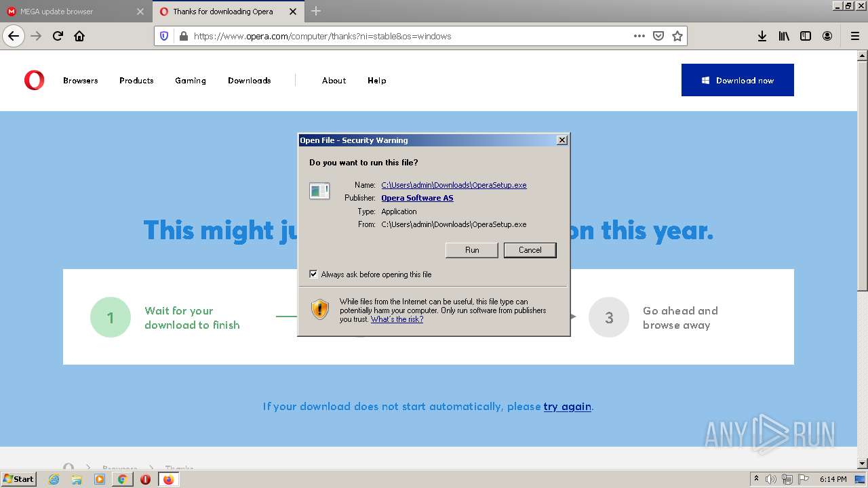Go back with the browser back arrow

point(14,36)
